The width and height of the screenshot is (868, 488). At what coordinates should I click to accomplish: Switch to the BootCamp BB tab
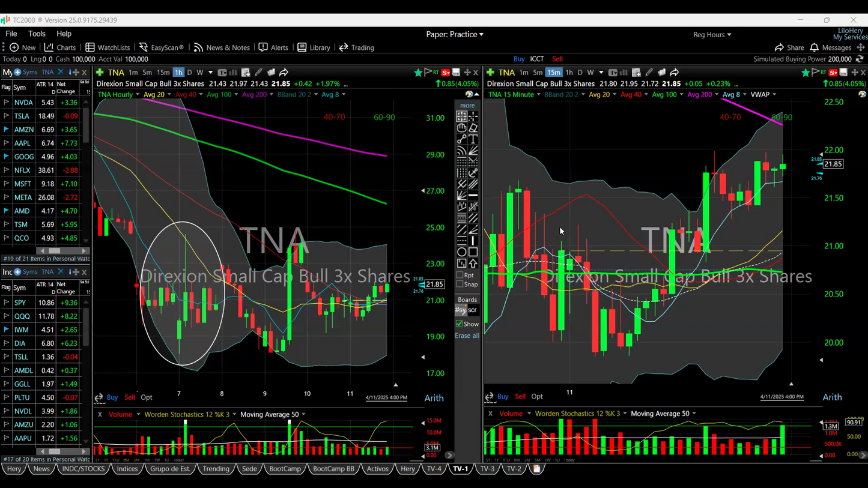pos(333,469)
